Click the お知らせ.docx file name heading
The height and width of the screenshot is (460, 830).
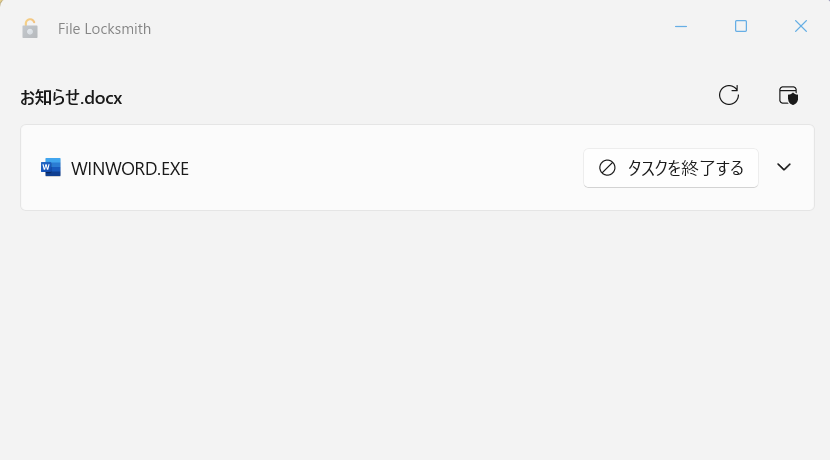71,97
